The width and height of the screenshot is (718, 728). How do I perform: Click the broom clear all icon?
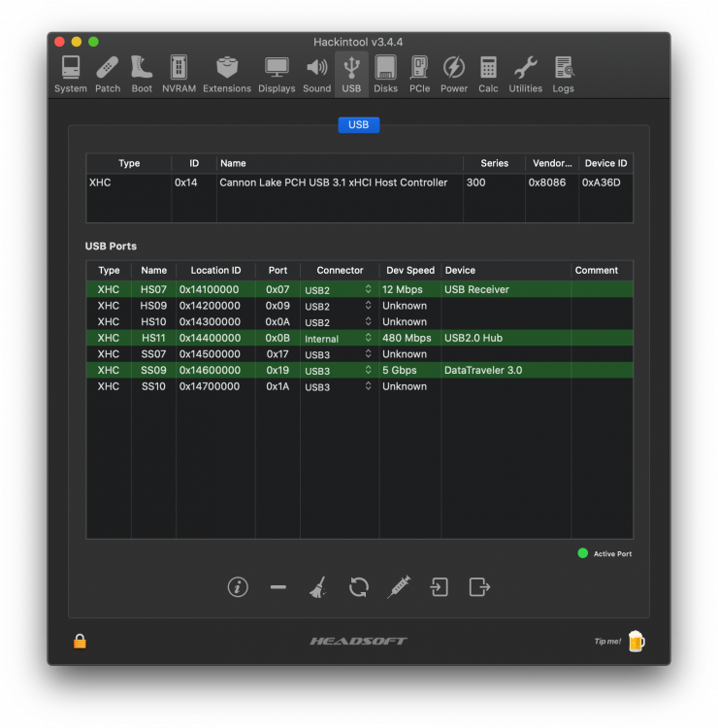318,587
